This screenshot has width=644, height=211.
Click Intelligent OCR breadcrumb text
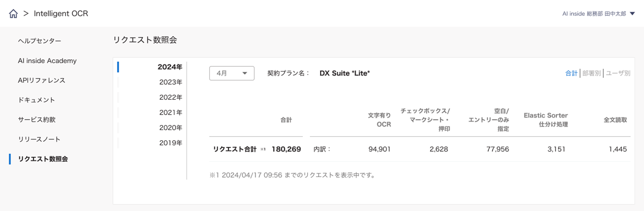61,13
